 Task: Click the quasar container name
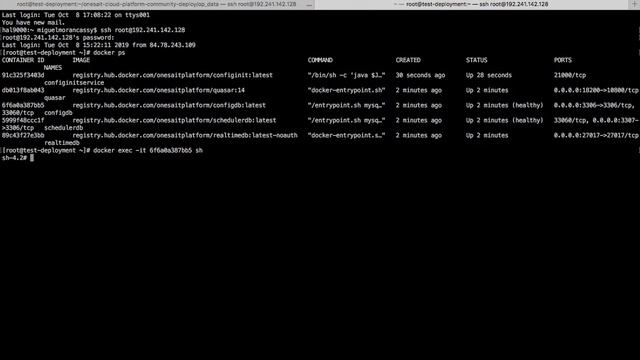[54, 98]
